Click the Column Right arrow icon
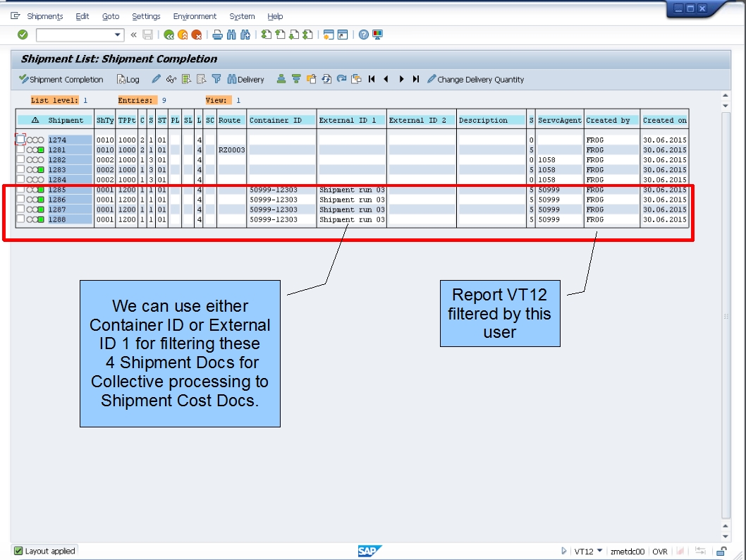The width and height of the screenshot is (746, 560). coord(401,79)
